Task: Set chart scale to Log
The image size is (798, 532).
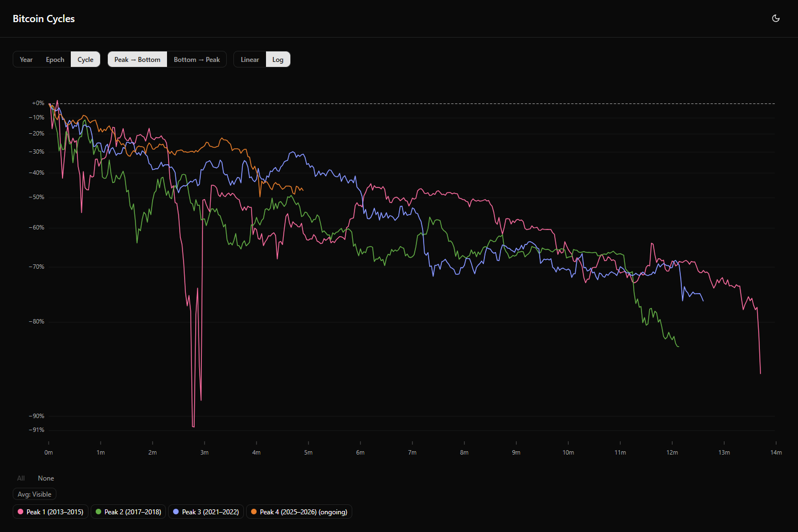Action: (278, 60)
